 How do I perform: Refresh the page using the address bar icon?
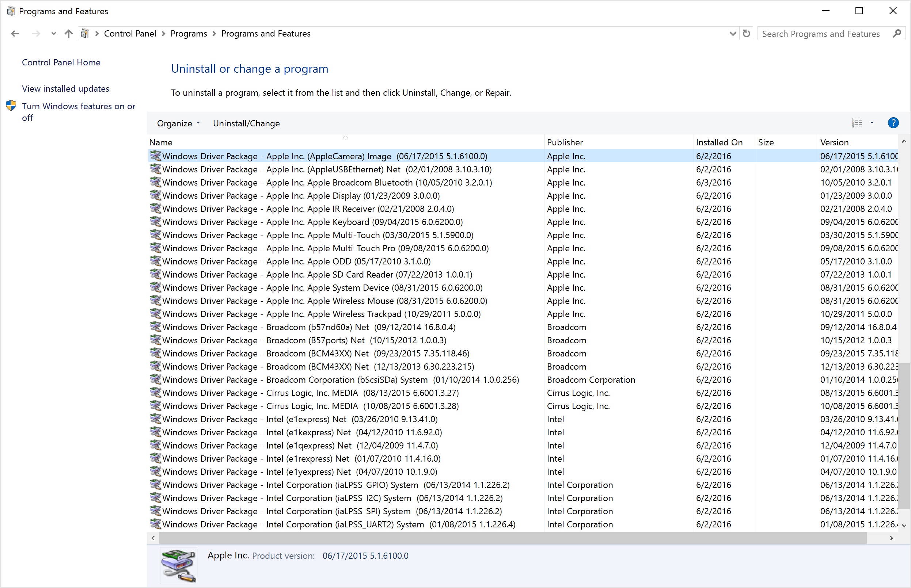pyautogui.click(x=746, y=34)
